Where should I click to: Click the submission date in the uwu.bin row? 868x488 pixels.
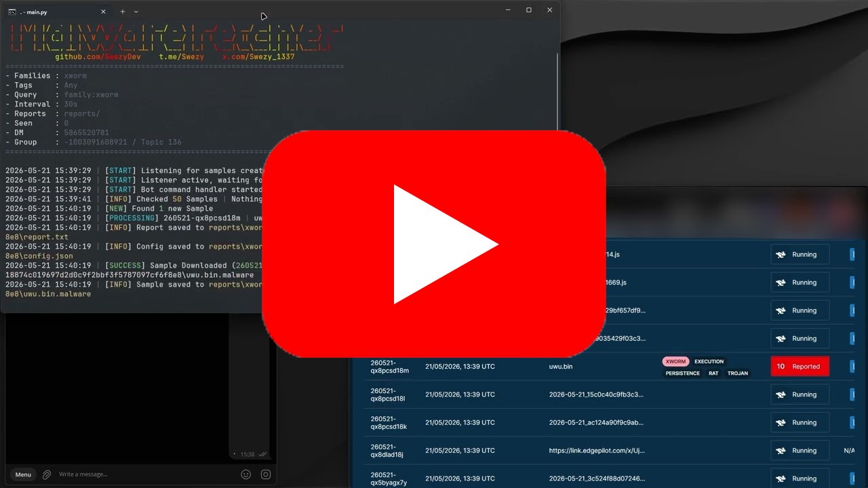click(460, 367)
